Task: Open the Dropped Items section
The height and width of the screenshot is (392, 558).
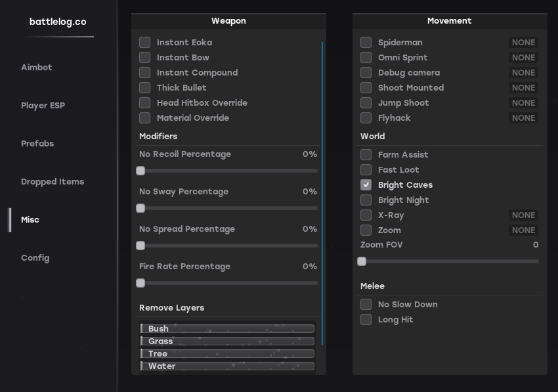Action: point(53,181)
